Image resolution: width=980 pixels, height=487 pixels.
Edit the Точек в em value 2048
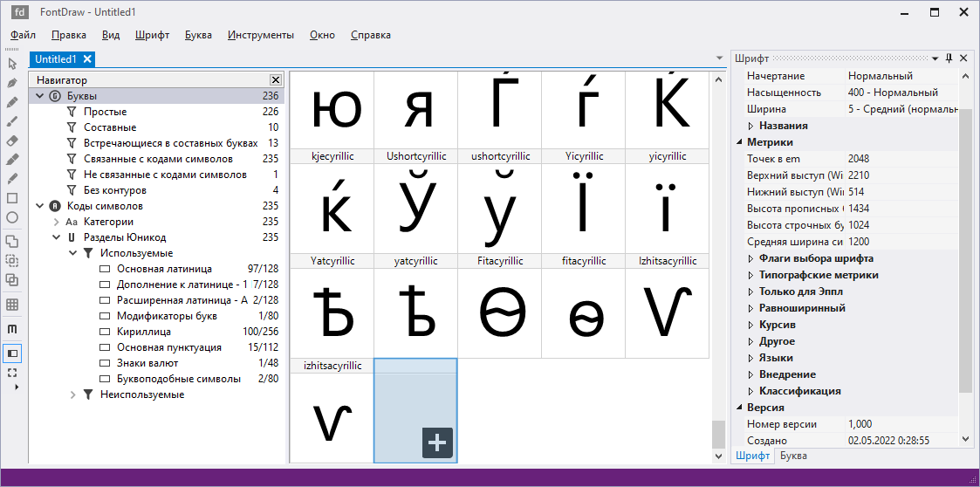(x=901, y=159)
